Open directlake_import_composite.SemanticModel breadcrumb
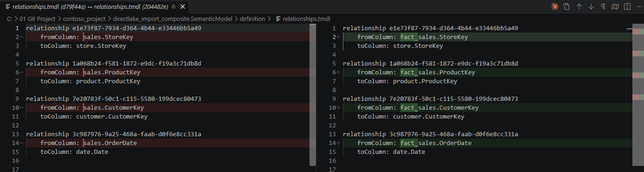 pos(176,19)
